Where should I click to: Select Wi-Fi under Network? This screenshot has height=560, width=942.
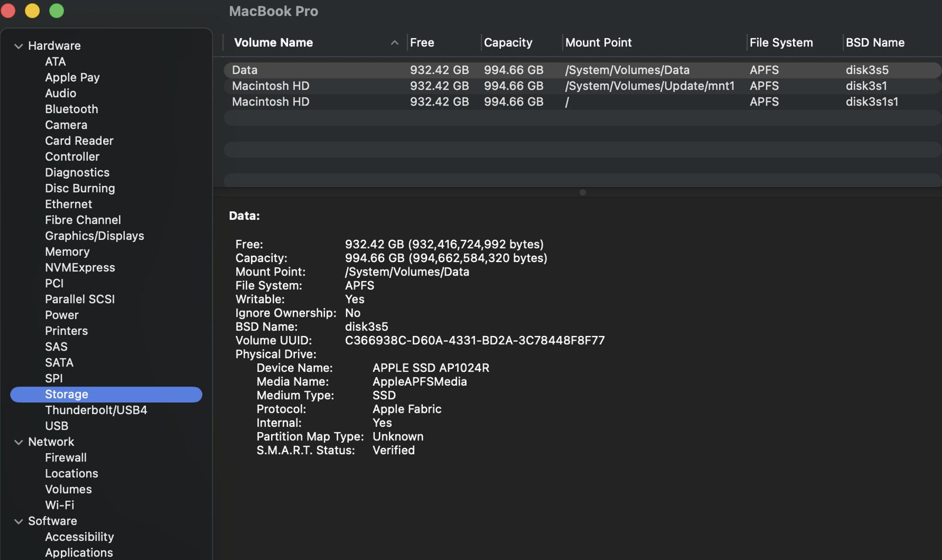point(59,505)
